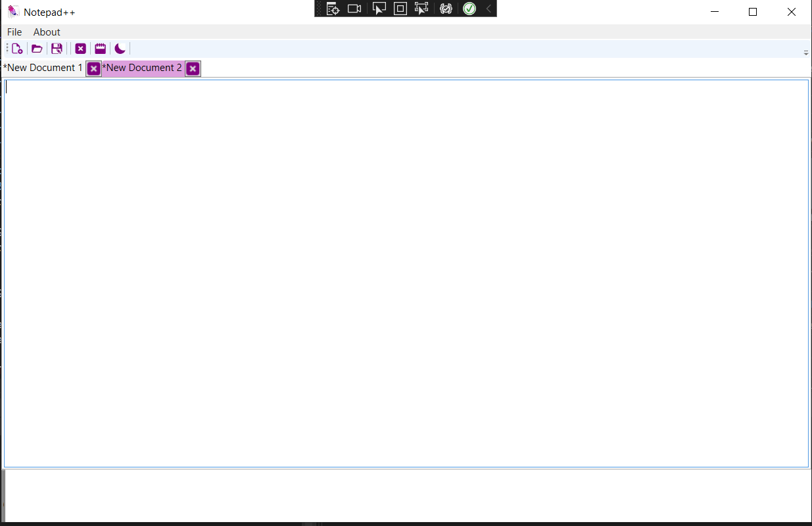The height and width of the screenshot is (526, 812).
Task: Click the region capture square icon in the overlay
Action: (400, 9)
